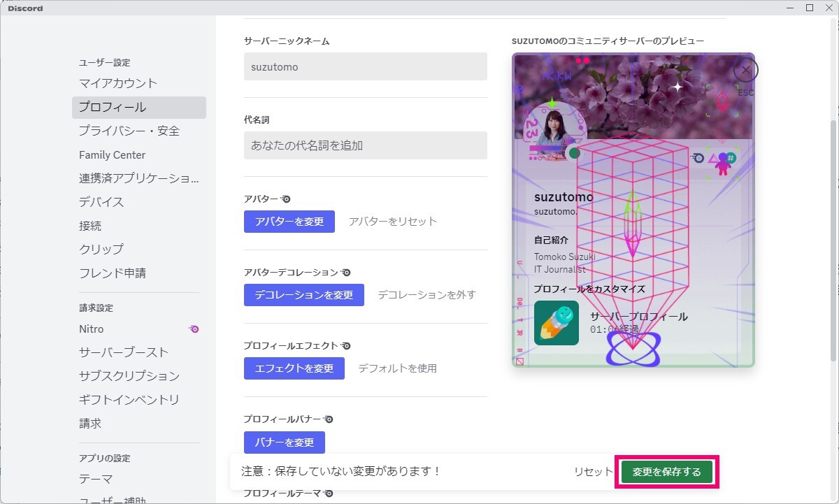Open サブスクリプション settings
The height and width of the screenshot is (504, 839).
click(139, 376)
